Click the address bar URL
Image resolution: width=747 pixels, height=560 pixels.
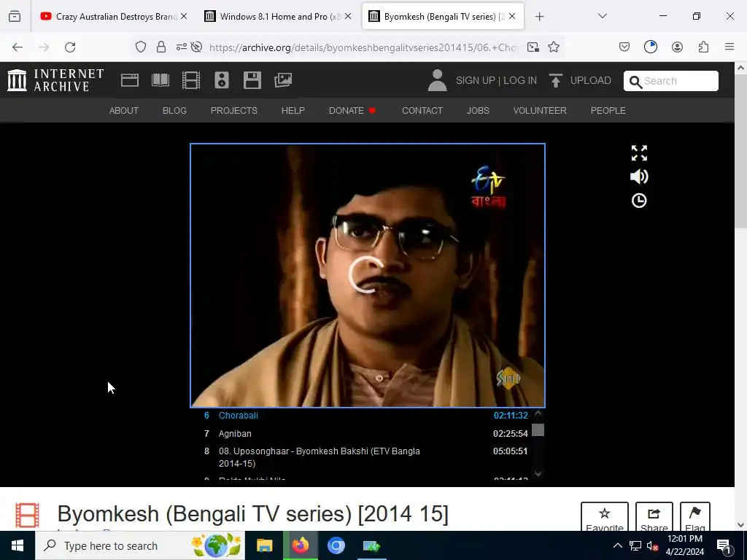point(365,47)
